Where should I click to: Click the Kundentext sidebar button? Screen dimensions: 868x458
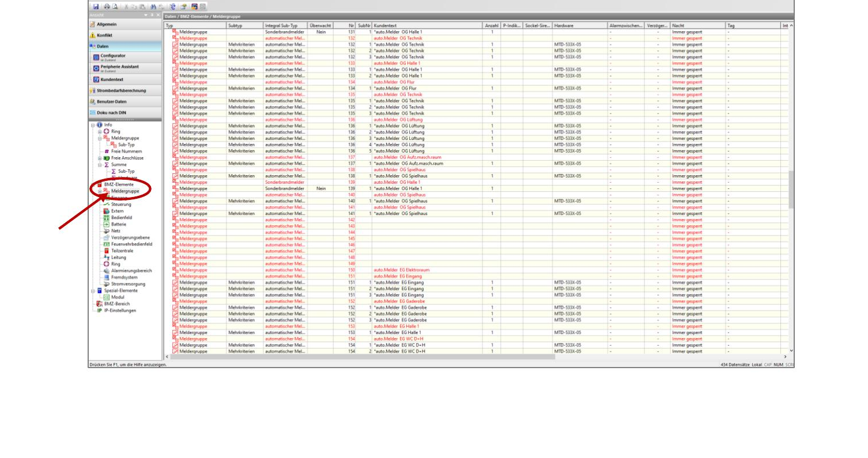click(126, 80)
